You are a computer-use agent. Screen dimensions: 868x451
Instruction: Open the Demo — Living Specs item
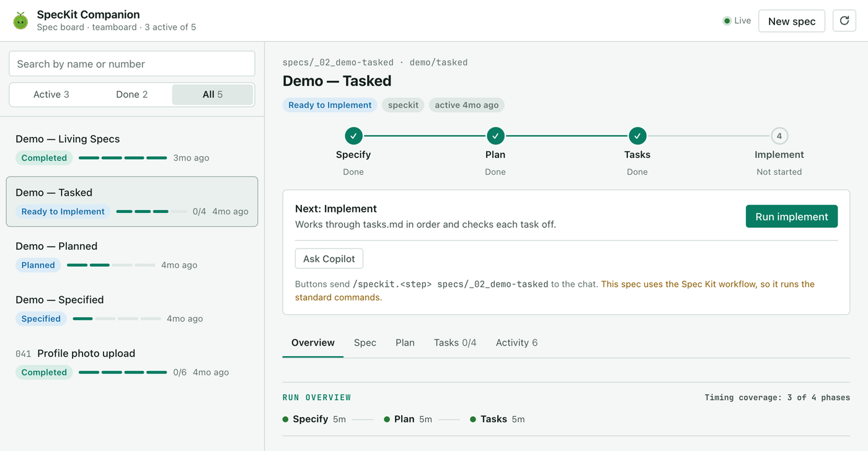click(x=132, y=148)
